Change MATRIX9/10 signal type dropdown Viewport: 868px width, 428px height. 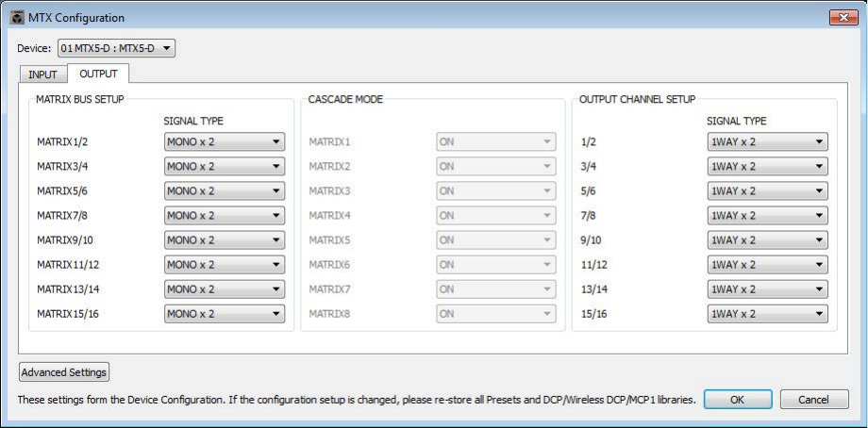click(225, 240)
